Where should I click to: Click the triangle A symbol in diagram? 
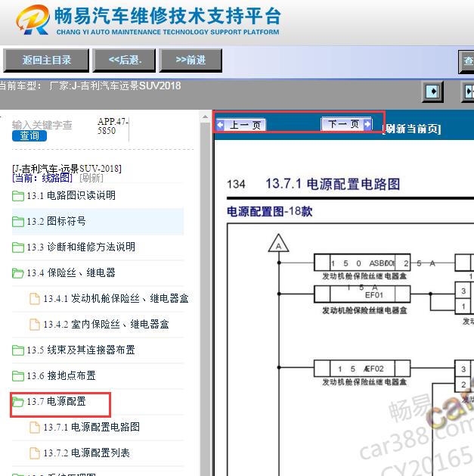278,244
